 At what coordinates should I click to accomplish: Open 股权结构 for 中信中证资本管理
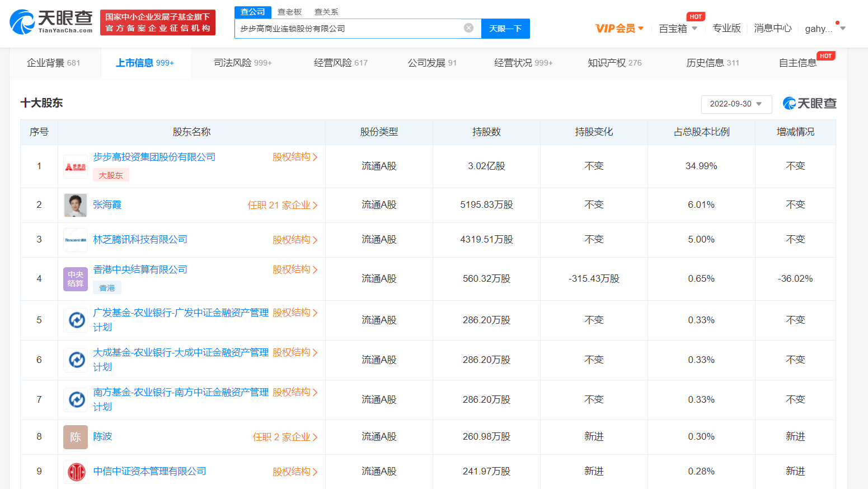295,472
